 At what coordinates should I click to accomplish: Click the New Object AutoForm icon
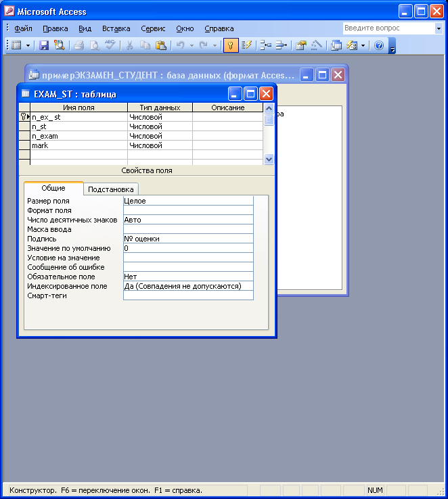tap(352, 45)
